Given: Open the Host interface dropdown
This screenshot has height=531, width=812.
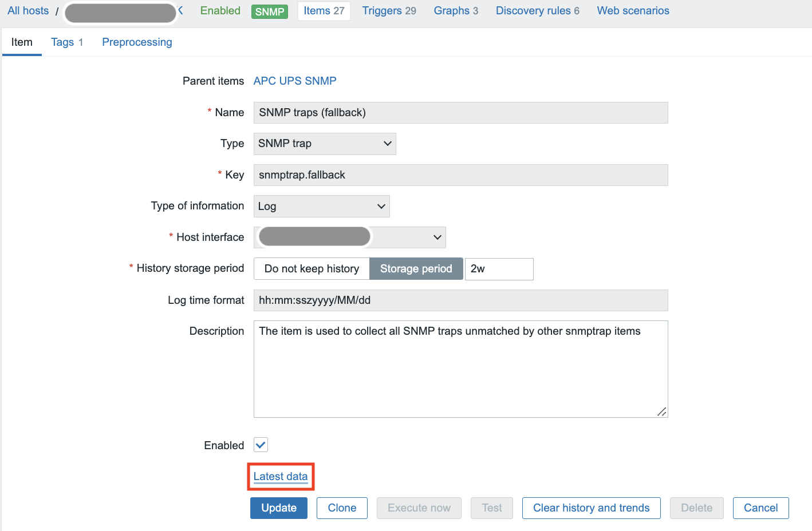Looking at the screenshot, I should click(349, 237).
